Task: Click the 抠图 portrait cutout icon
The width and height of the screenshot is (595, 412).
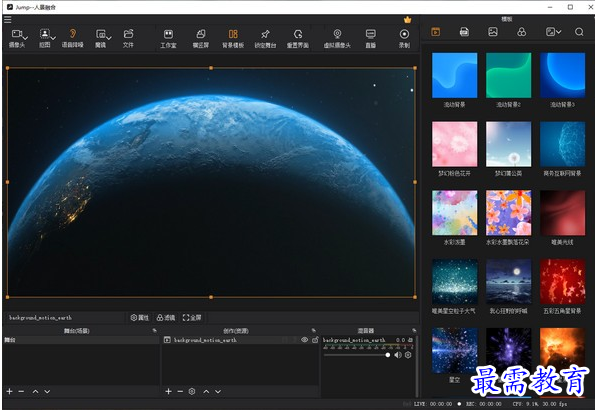Action: coord(45,34)
